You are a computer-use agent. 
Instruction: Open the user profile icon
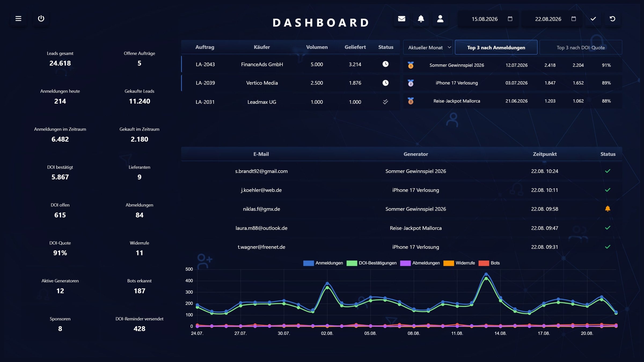[x=440, y=19]
